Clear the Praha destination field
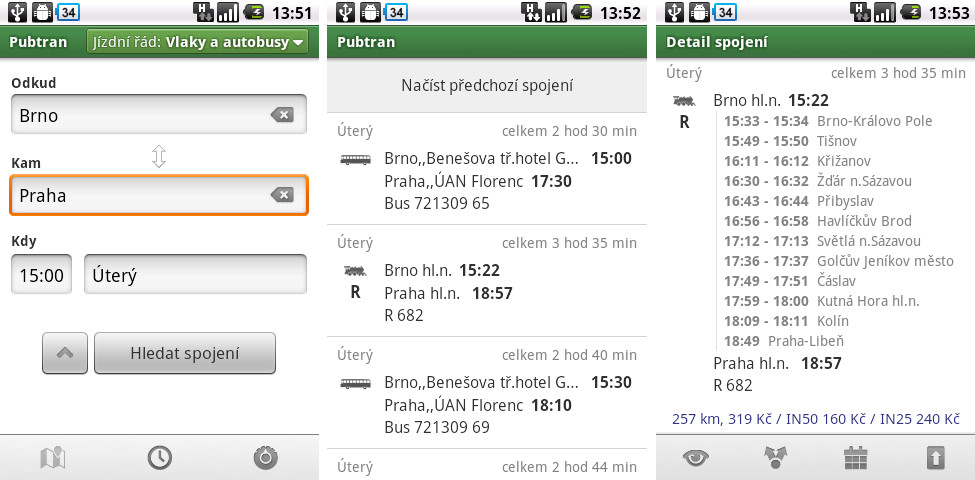 tap(282, 196)
